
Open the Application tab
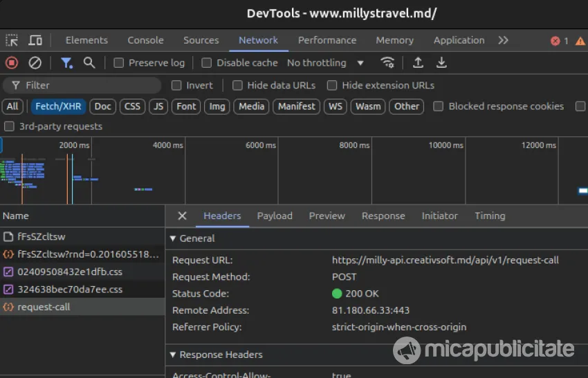(x=459, y=40)
